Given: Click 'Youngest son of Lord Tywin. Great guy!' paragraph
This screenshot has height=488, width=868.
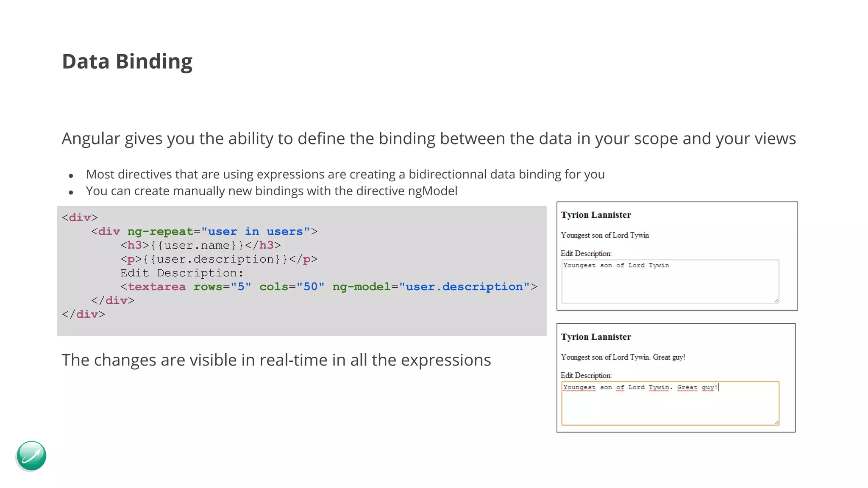Looking at the screenshot, I should [x=623, y=357].
